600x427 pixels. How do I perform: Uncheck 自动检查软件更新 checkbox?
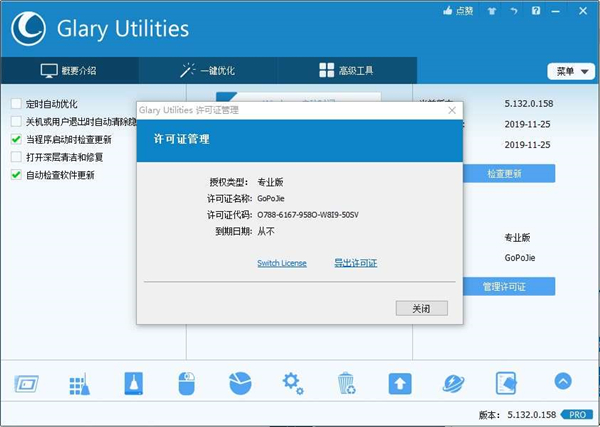pyautogui.click(x=16, y=175)
